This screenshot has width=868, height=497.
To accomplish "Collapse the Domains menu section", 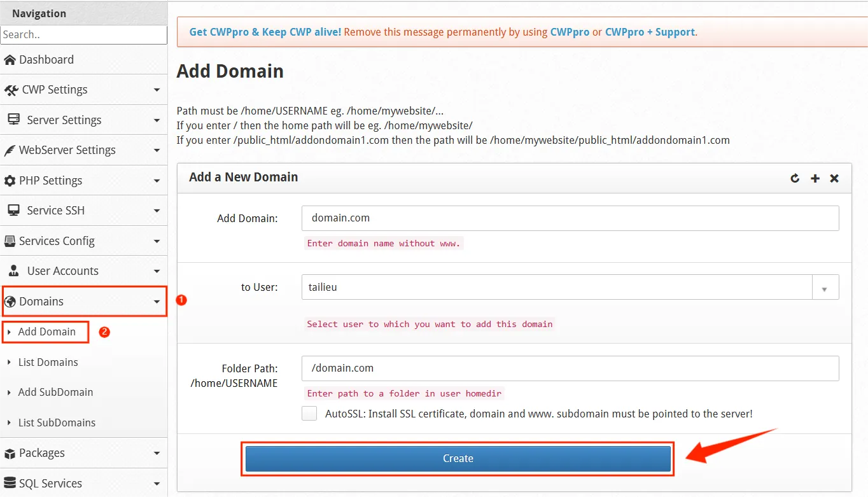I will pyautogui.click(x=157, y=300).
